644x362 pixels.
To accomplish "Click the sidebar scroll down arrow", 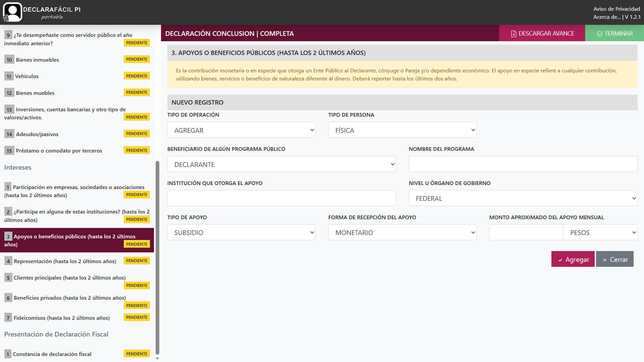I will pyautogui.click(x=157, y=358).
